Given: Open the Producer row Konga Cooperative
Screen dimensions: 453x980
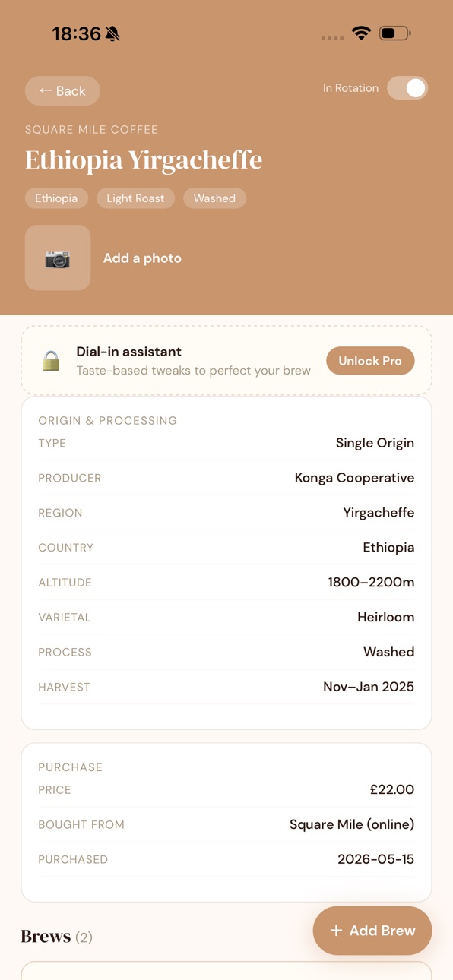Looking at the screenshot, I should click(226, 478).
